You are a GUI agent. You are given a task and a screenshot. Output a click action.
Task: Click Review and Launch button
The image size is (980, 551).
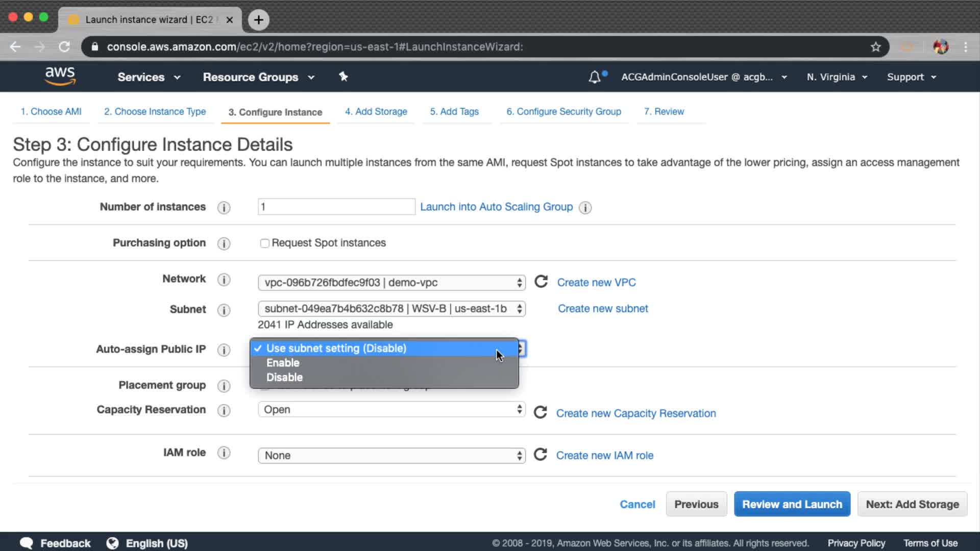(x=792, y=504)
